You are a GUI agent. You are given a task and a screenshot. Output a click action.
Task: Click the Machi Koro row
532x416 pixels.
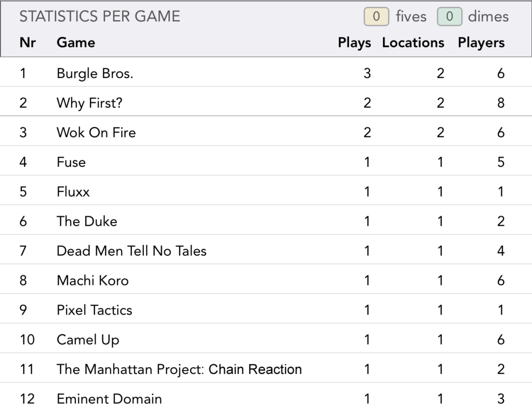[x=92, y=281]
